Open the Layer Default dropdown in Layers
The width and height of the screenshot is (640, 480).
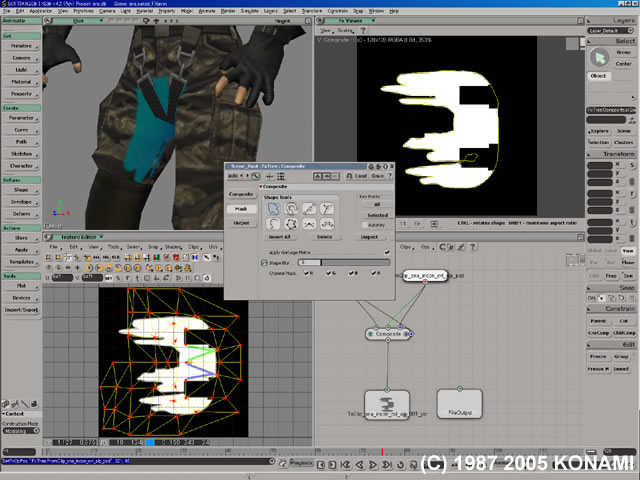coord(611,31)
